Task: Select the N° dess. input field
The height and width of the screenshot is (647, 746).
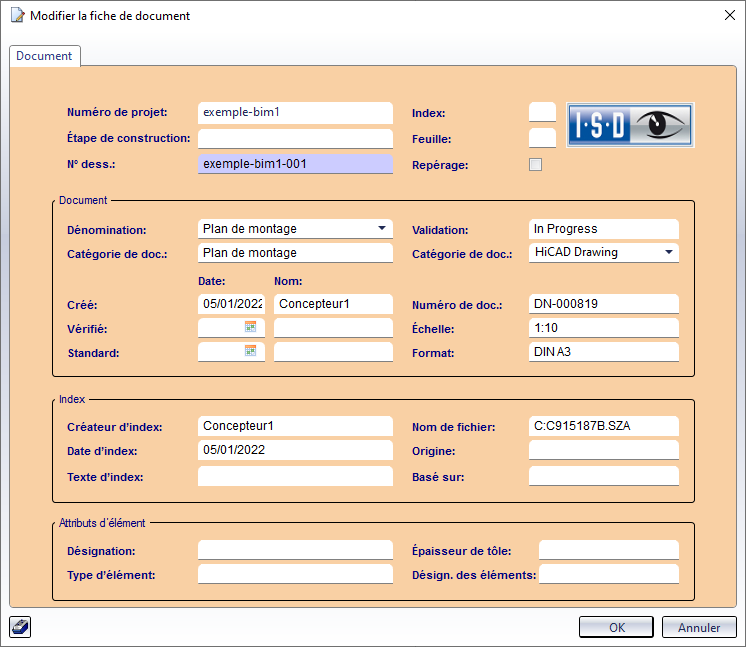Action: click(x=295, y=163)
